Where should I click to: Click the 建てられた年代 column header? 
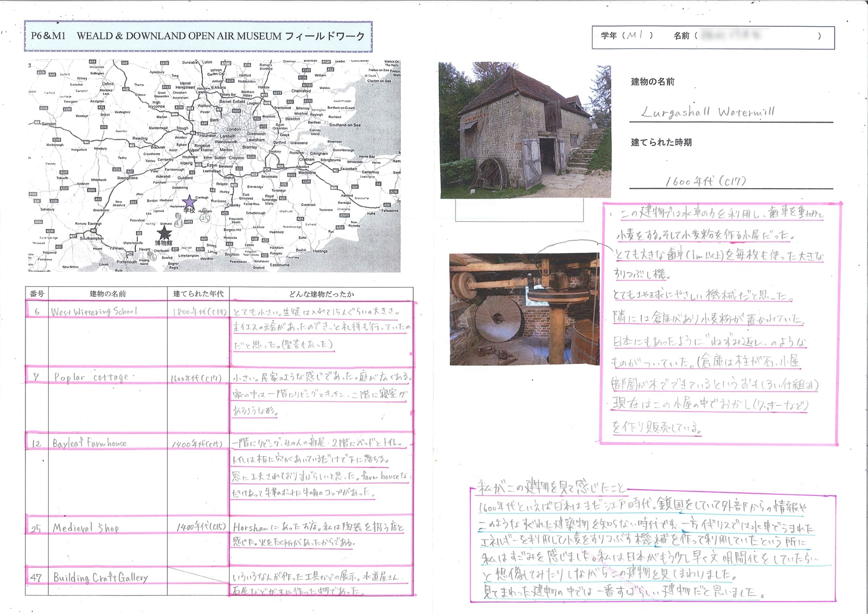tap(198, 293)
